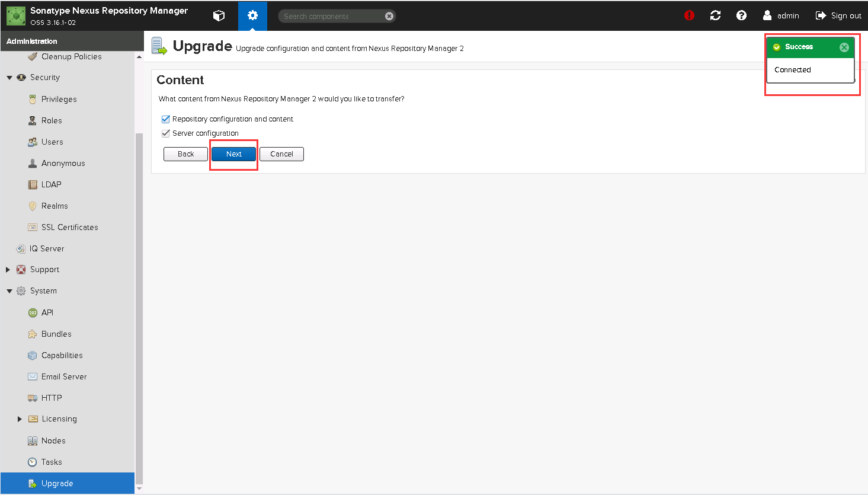Open the Administration gear icon

pyautogui.click(x=252, y=16)
